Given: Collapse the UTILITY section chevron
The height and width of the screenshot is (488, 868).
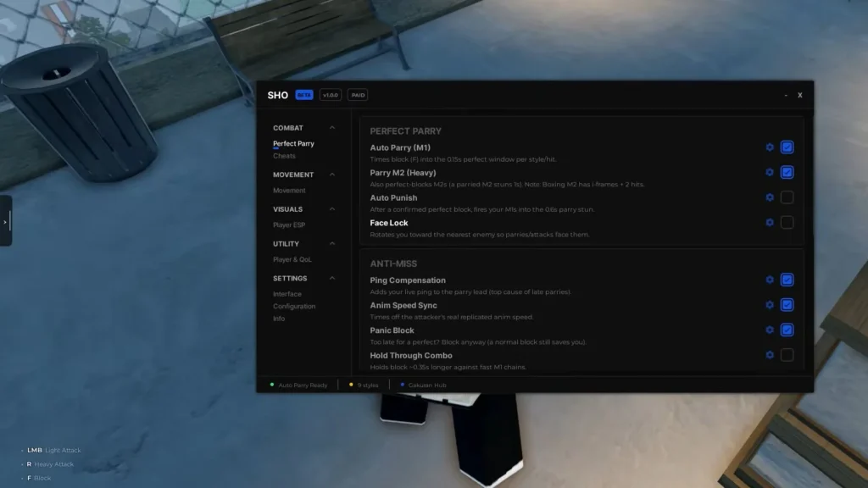Looking at the screenshot, I should click(x=332, y=243).
